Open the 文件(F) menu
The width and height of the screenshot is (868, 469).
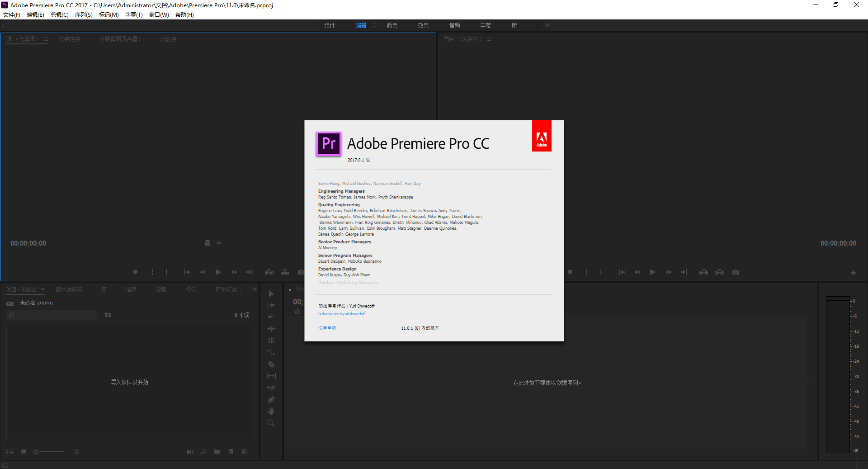tap(12, 15)
